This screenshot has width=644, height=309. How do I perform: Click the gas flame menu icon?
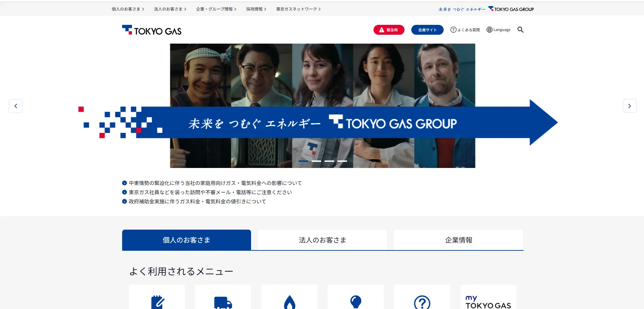tap(290, 302)
